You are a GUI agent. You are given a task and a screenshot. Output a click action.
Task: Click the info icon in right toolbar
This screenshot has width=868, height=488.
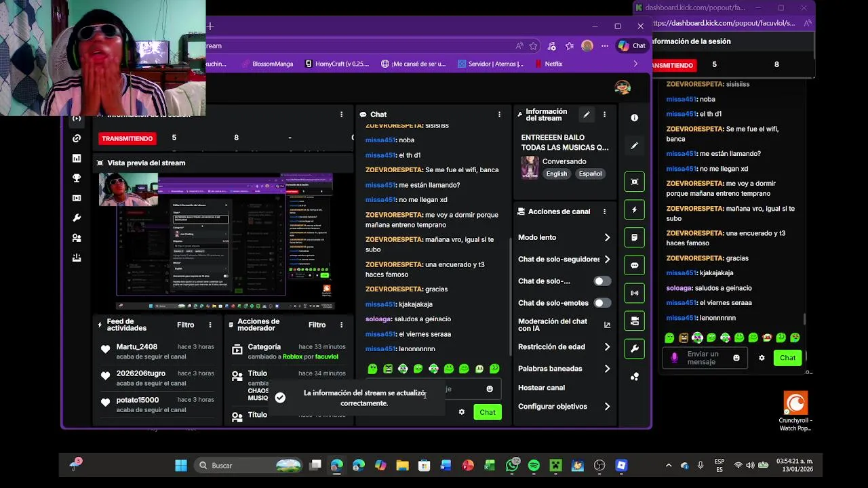tap(634, 118)
